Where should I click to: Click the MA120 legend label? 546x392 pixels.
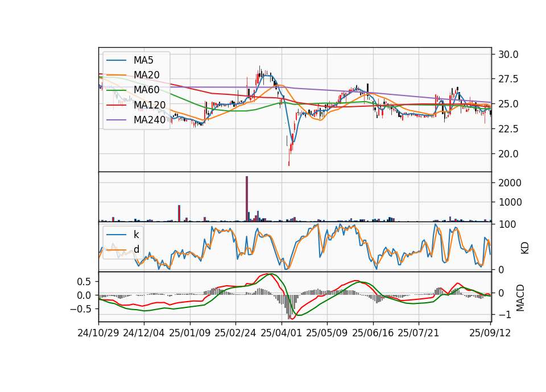coord(150,105)
